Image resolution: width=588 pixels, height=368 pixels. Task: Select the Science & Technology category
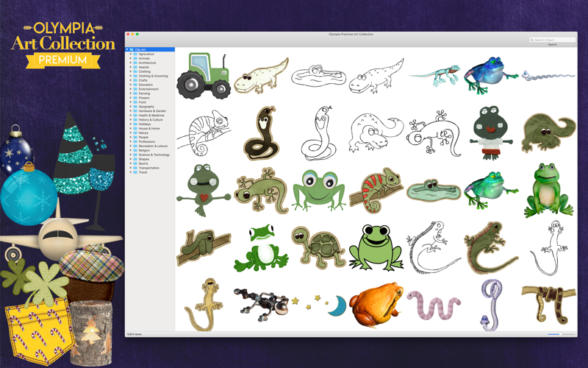[x=154, y=155]
